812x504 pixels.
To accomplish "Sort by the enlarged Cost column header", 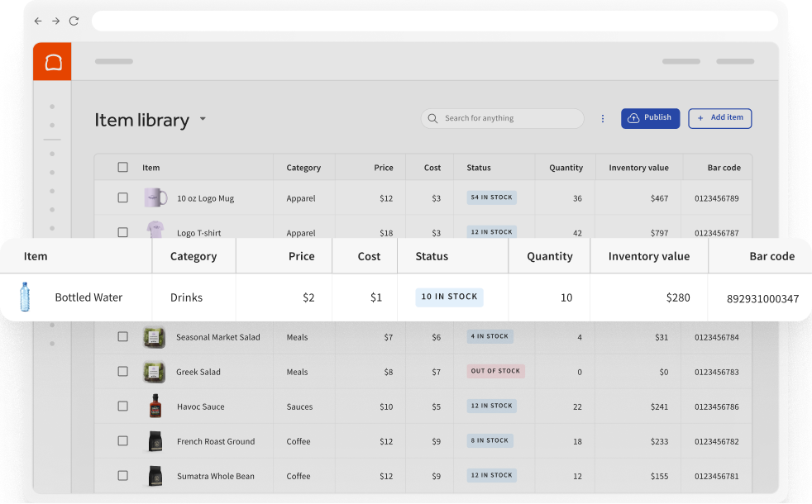I will coord(369,256).
